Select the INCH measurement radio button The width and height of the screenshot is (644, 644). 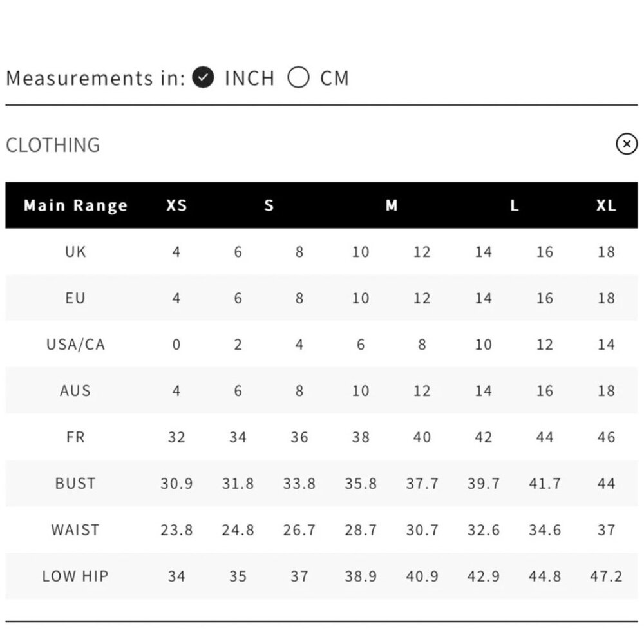pos(203,77)
